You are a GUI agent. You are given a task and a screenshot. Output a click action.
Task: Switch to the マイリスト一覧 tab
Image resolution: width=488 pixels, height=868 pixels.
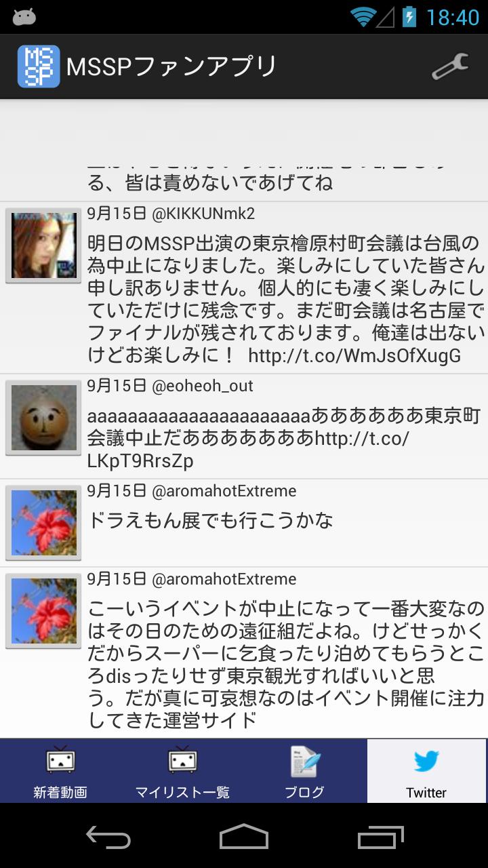coord(182,771)
